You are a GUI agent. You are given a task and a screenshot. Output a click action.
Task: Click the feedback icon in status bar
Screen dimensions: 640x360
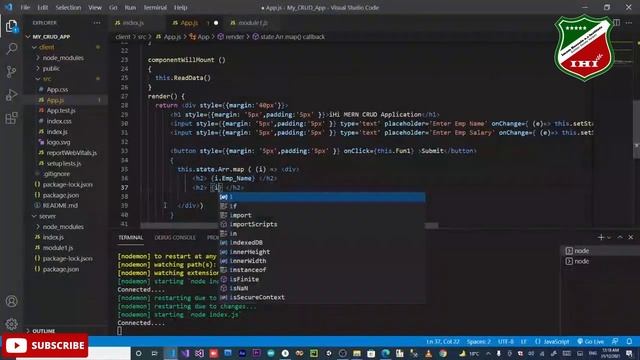(615, 341)
